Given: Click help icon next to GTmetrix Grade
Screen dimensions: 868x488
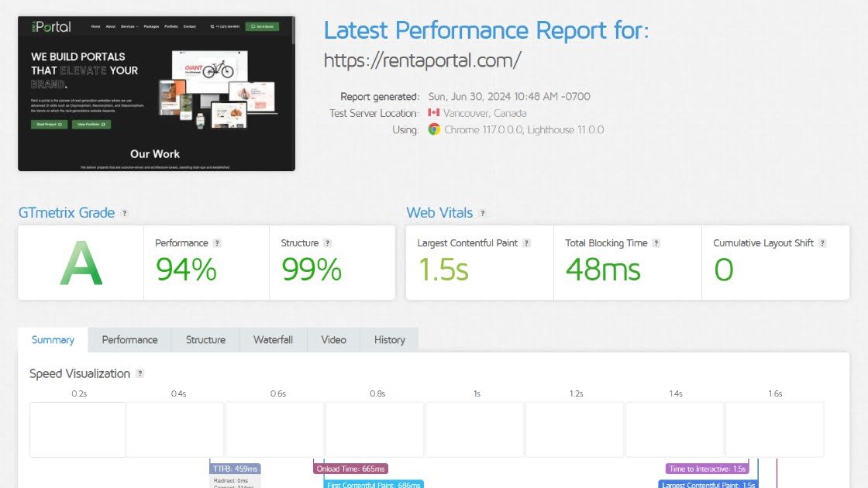Looking at the screenshot, I should 125,213.
